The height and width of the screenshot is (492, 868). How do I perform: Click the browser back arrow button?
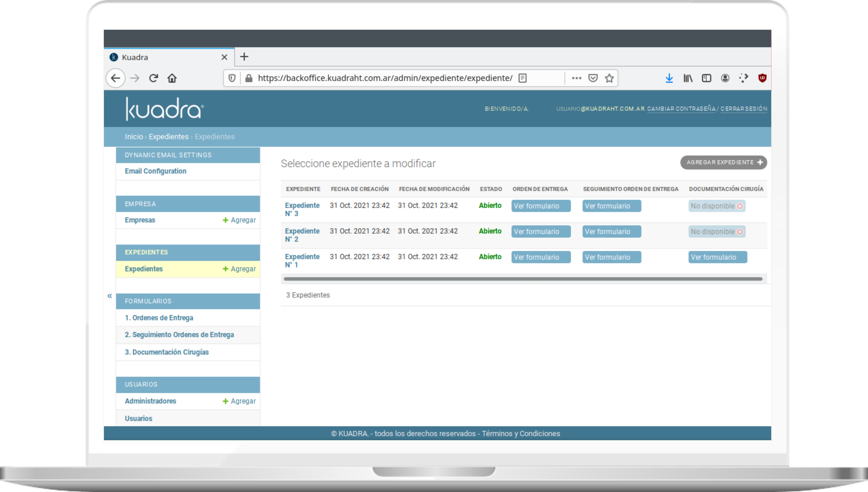pyautogui.click(x=116, y=78)
